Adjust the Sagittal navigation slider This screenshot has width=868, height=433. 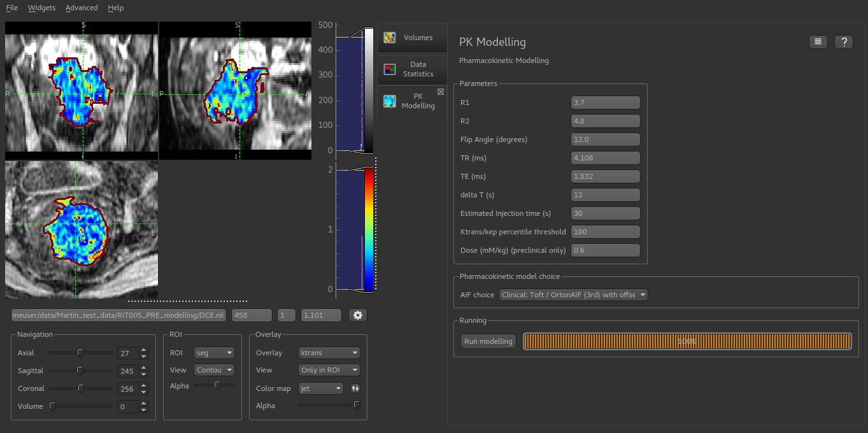click(x=81, y=371)
